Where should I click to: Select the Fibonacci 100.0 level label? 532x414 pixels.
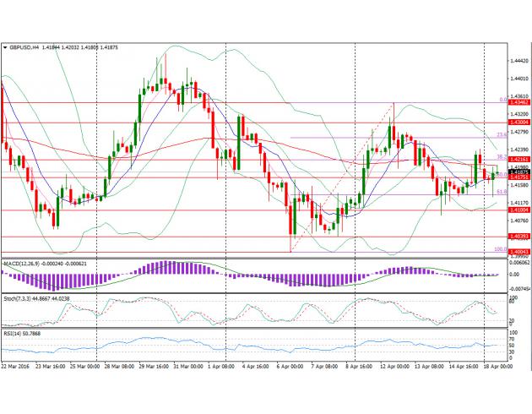click(x=498, y=248)
